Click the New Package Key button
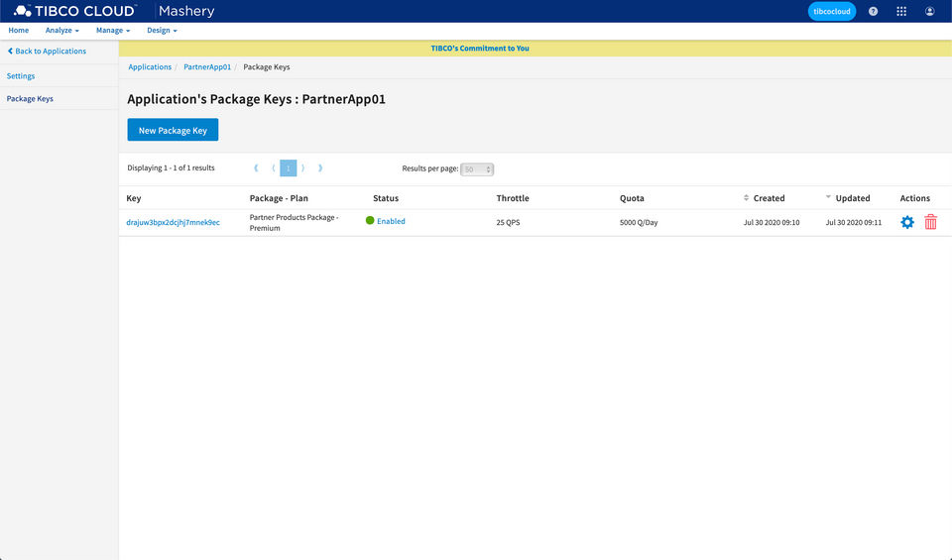The image size is (952, 560). click(173, 130)
